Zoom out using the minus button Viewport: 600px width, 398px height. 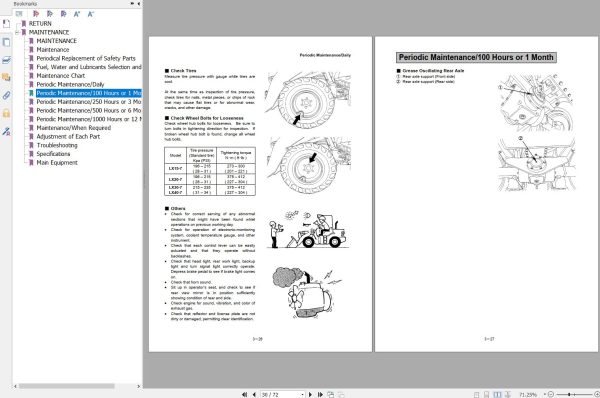(551, 394)
